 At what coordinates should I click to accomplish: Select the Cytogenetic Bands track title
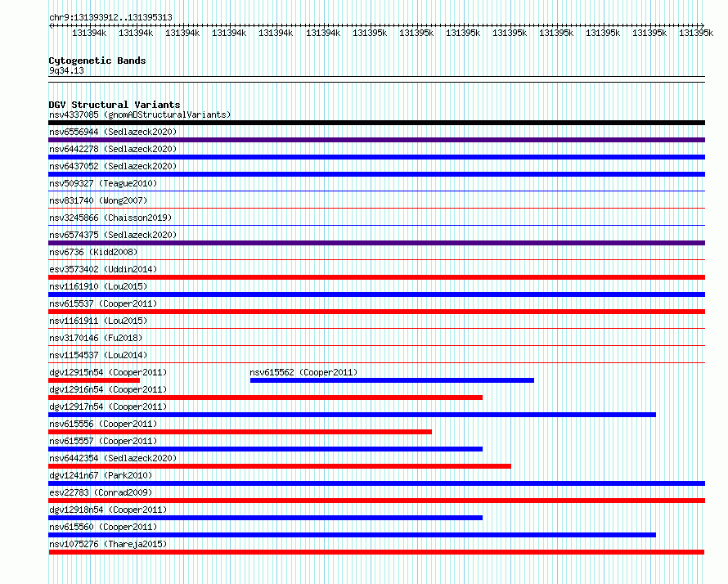point(97,61)
